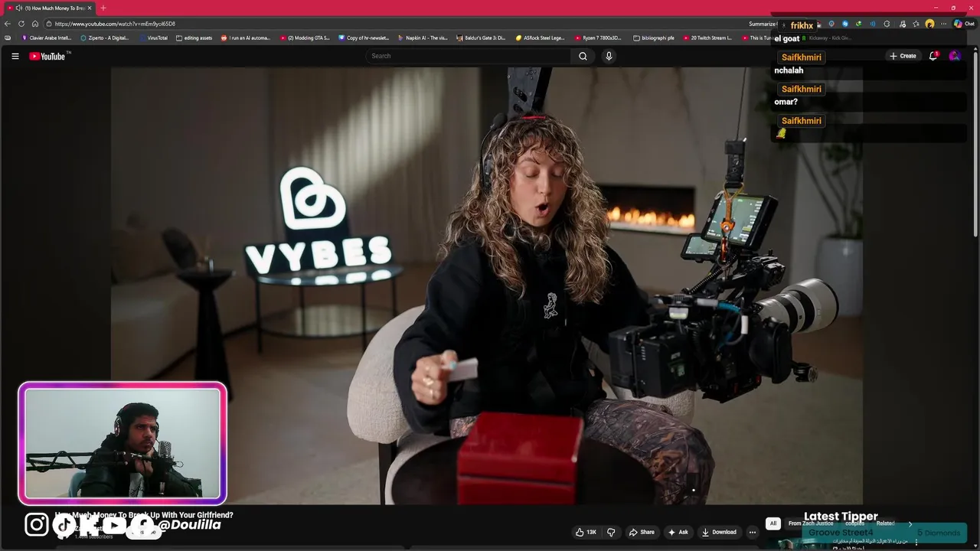The width and height of the screenshot is (980, 551).
Task: Open 20 Twitch Stream bookmark
Action: coord(708,37)
